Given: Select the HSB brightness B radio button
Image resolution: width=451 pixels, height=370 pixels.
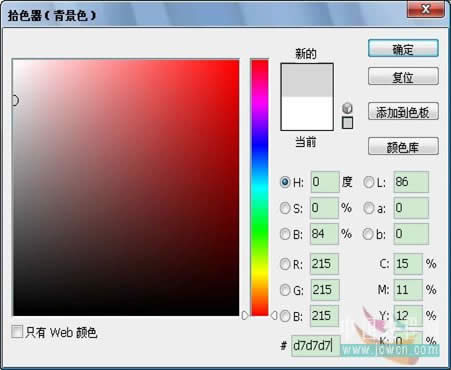Looking at the screenshot, I should (285, 234).
